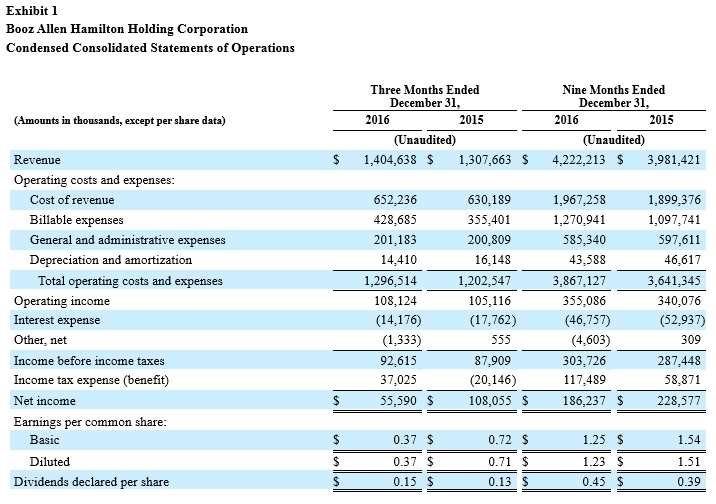Click the Dividends declared per share label
This screenshot has height=504, width=716.
(91, 481)
